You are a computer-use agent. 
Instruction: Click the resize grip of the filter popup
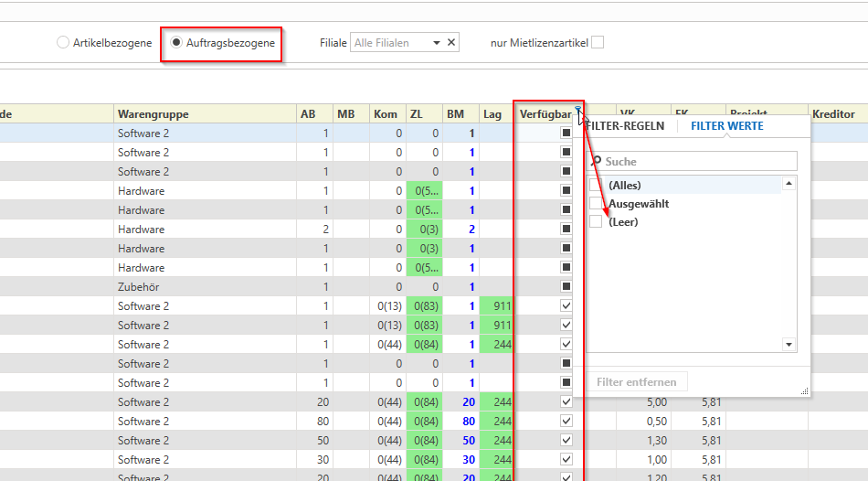(x=805, y=391)
